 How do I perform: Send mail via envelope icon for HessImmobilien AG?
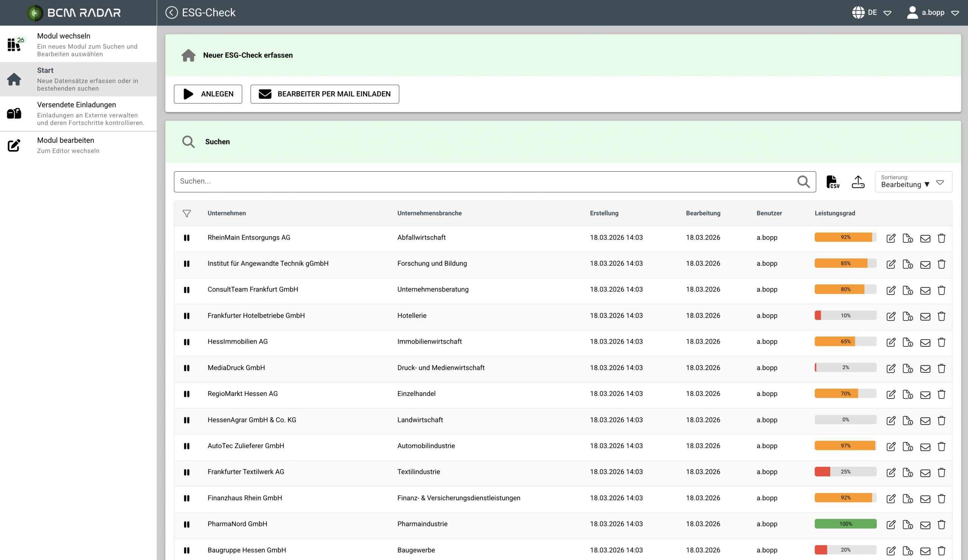tap(925, 342)
